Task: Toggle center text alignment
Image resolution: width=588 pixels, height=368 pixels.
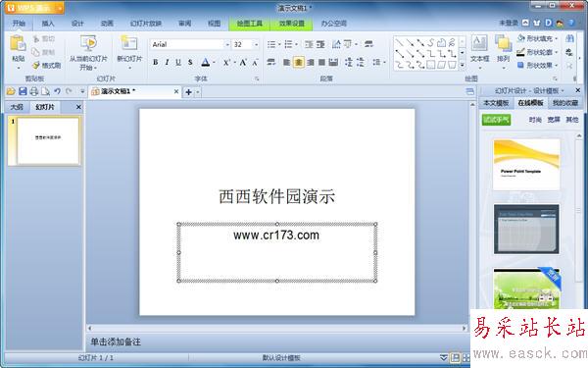Action: (x=299, y=63)
